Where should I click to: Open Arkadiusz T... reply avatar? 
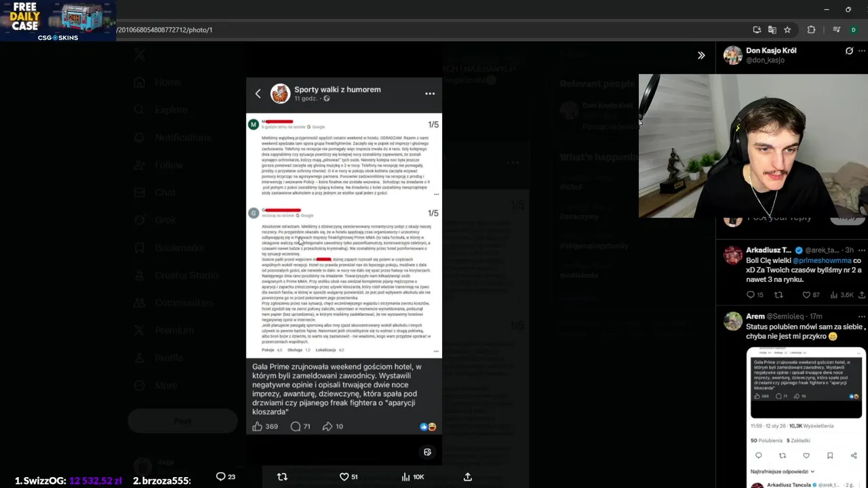(x=732, y=255)
